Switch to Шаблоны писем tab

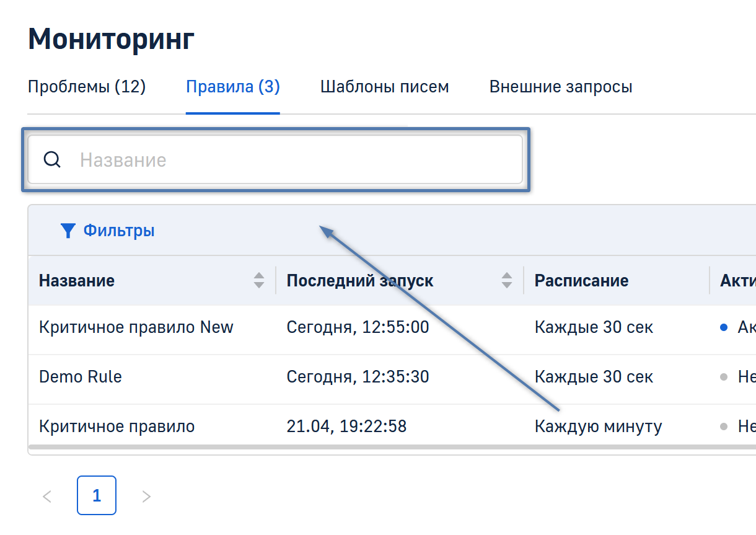(384, 87)
